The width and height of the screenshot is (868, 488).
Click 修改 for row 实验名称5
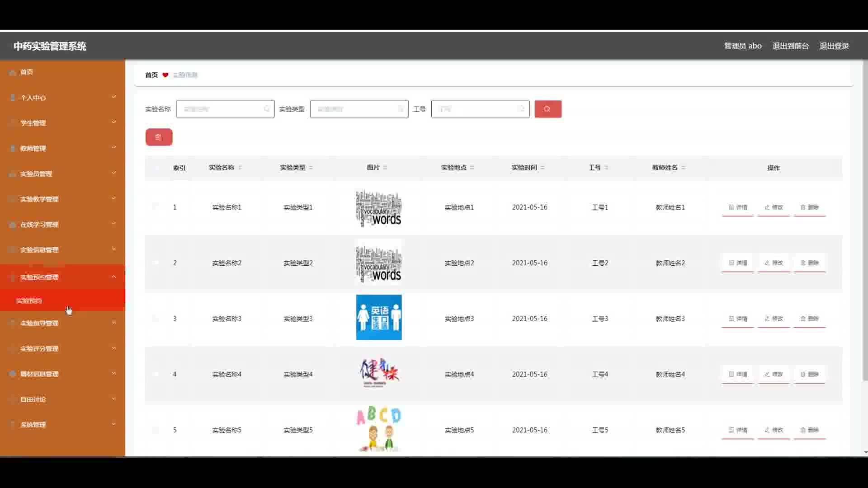click(774, 430)
